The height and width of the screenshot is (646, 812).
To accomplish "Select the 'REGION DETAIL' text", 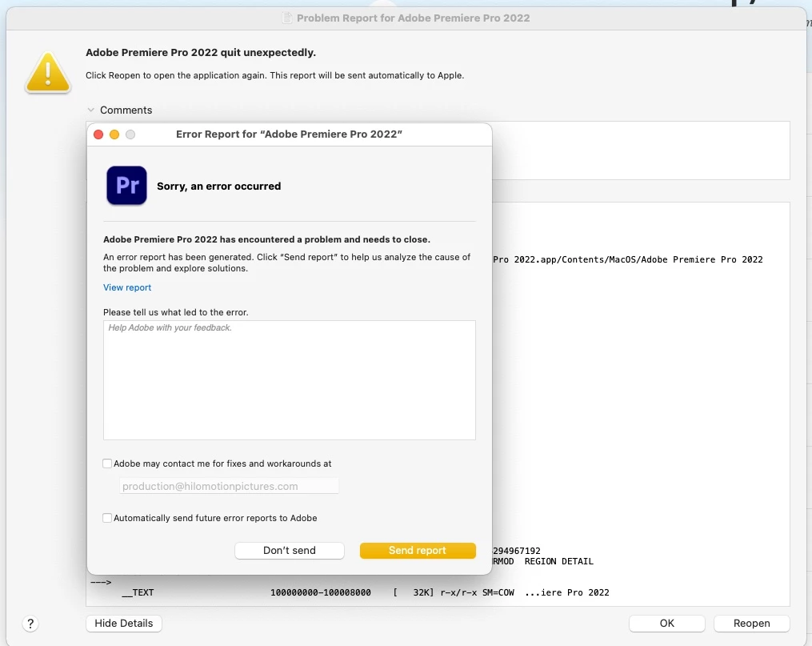I will (558, 562).
